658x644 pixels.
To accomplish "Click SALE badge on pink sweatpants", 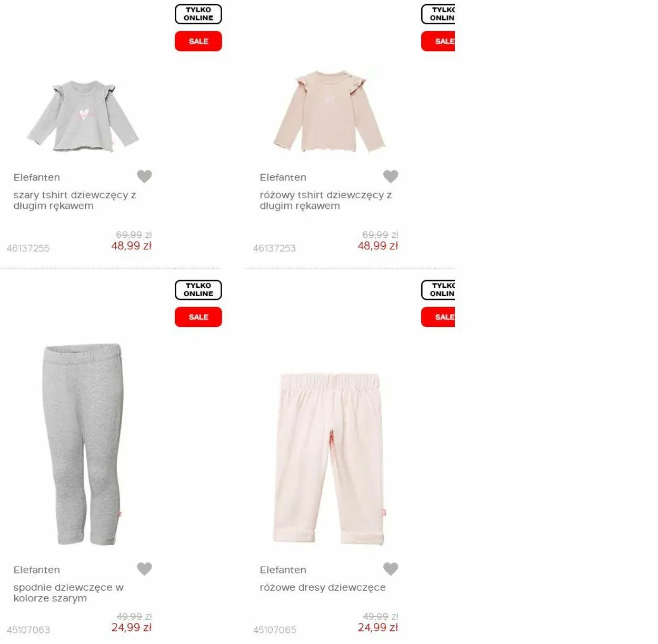I will 438,317.
